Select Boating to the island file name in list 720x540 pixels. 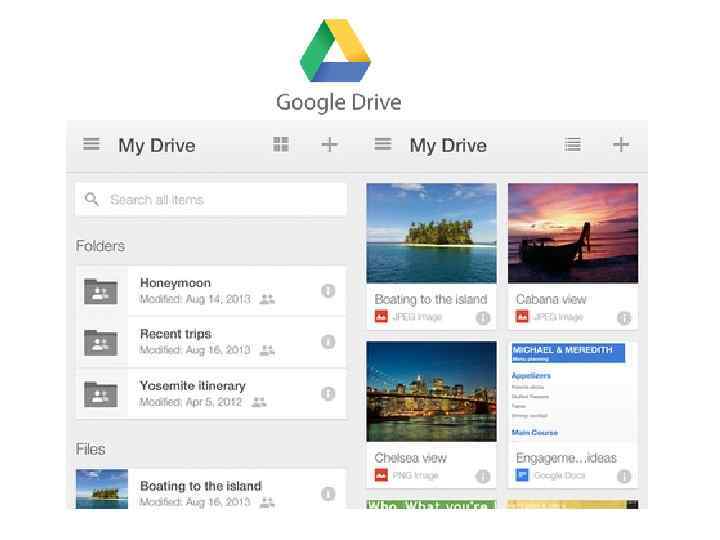tap(201, 486)
